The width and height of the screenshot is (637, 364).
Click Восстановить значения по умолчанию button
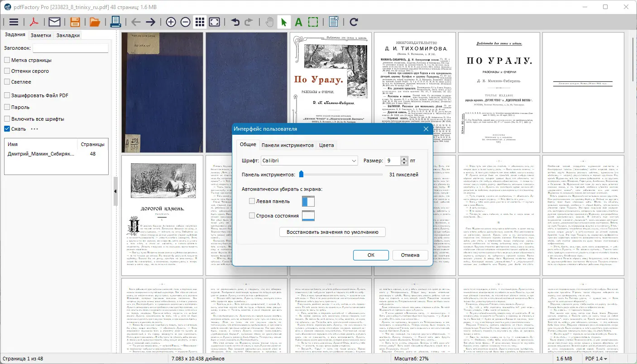tap(333, 232)
